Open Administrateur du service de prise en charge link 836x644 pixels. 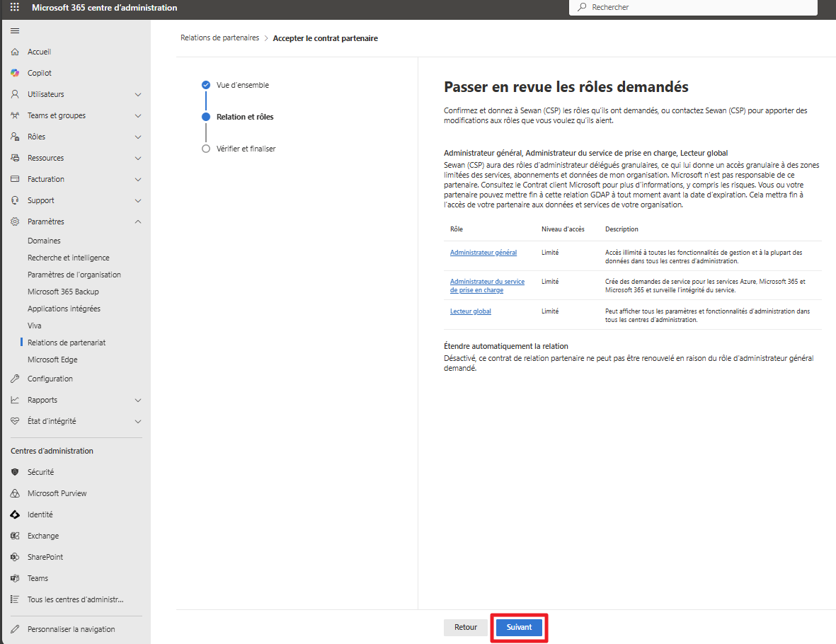coord(487,286)
